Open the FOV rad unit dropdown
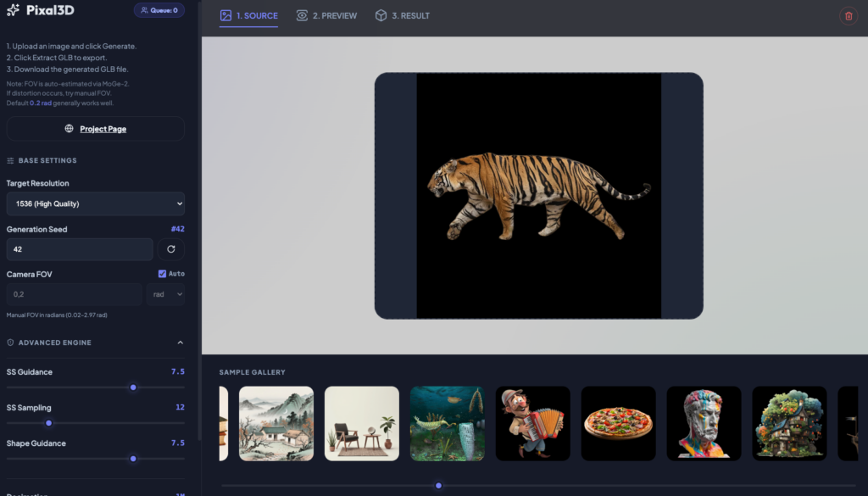 point(165,294)
